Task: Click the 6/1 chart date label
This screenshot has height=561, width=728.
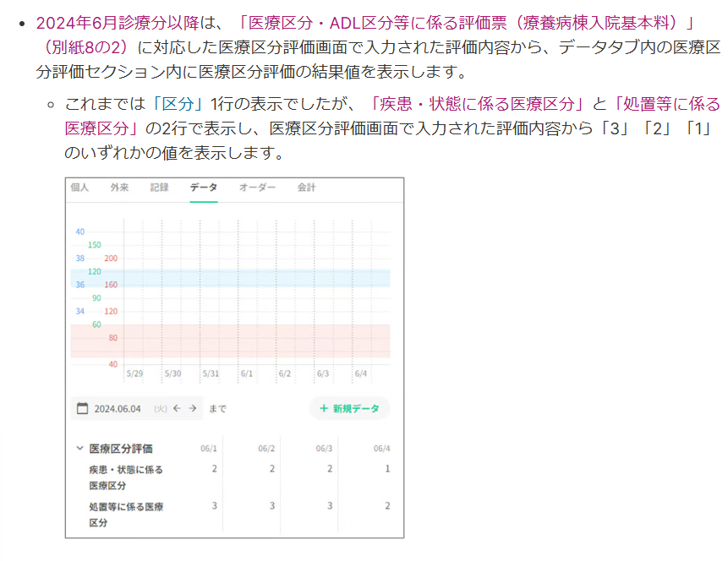Action: pos(247,373)
